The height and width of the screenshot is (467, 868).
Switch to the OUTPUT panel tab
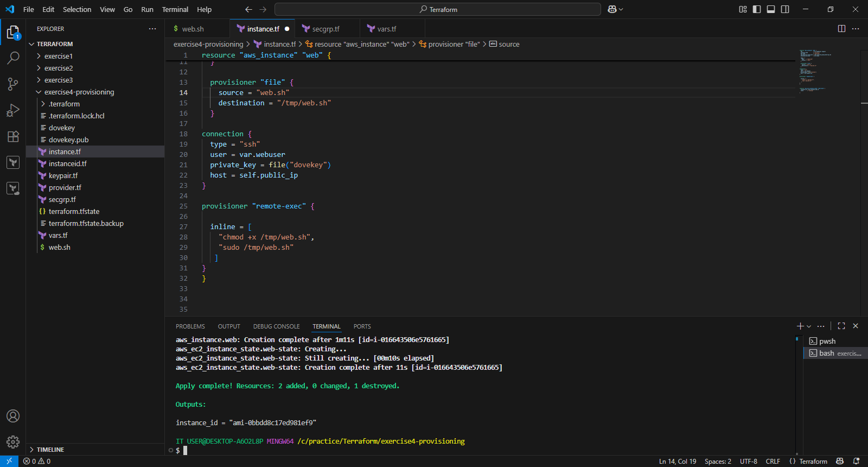click(x=229, y=326)
